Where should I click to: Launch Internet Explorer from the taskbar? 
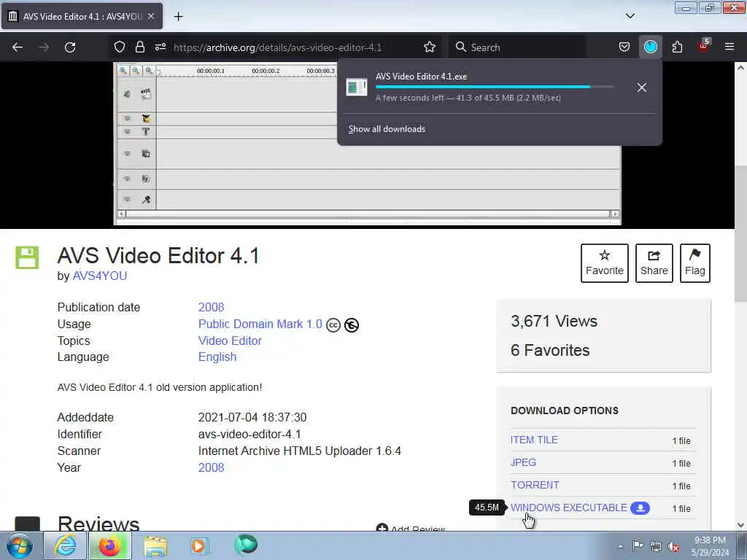point(65,545)
